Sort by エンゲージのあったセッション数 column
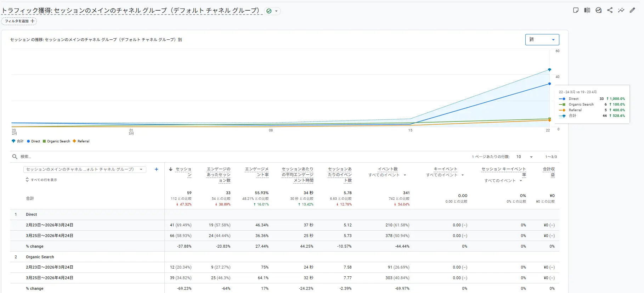 pyautogui.click(x=219, y=175)
